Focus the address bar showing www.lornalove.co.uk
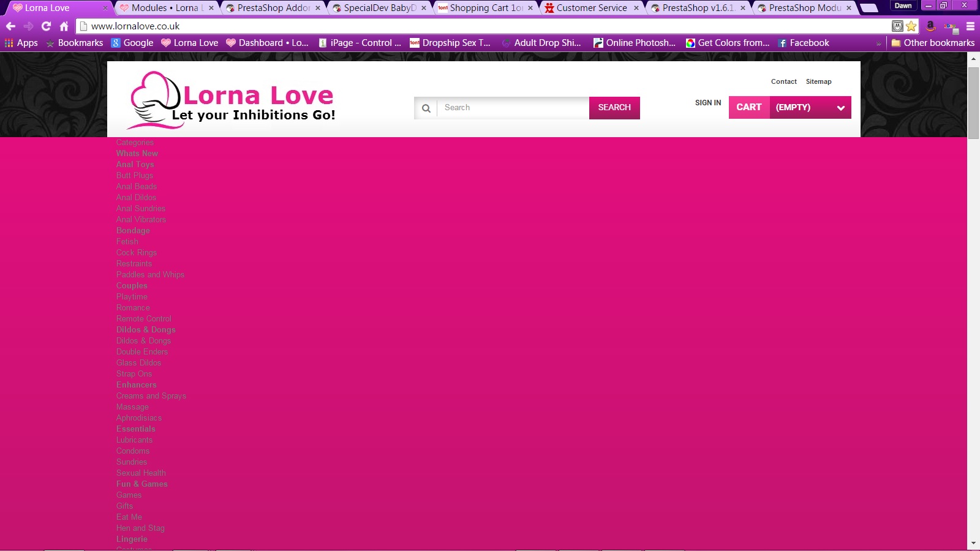Image resolution: width=980 pixels, height=551 pixels. tap(484, 26)
